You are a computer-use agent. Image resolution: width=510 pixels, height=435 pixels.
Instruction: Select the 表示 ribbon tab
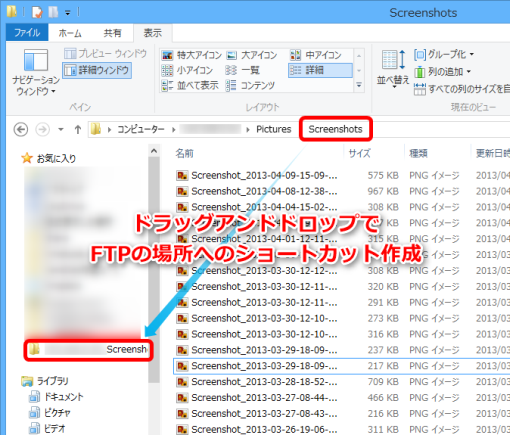click(x=153, y=33)
